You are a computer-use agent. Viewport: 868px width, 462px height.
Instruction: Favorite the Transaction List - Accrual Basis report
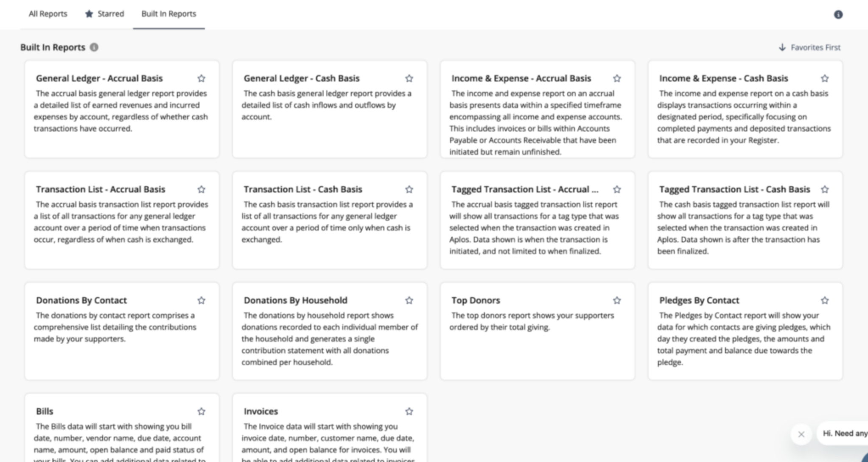(202, 189)
